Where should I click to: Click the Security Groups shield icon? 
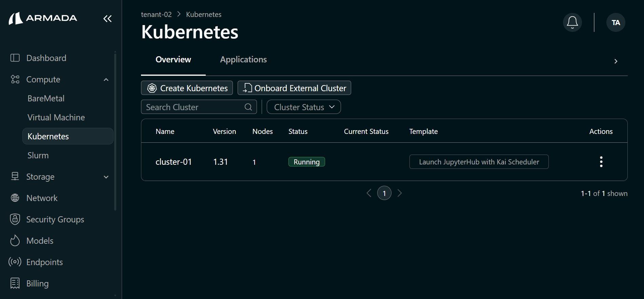pyautogui.click(x=15, y=219)
